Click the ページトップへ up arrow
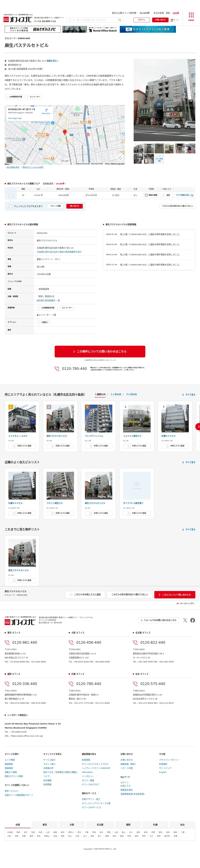Image resolution: width=200 pixels, height=868 pixels. [x=177, y=604]
